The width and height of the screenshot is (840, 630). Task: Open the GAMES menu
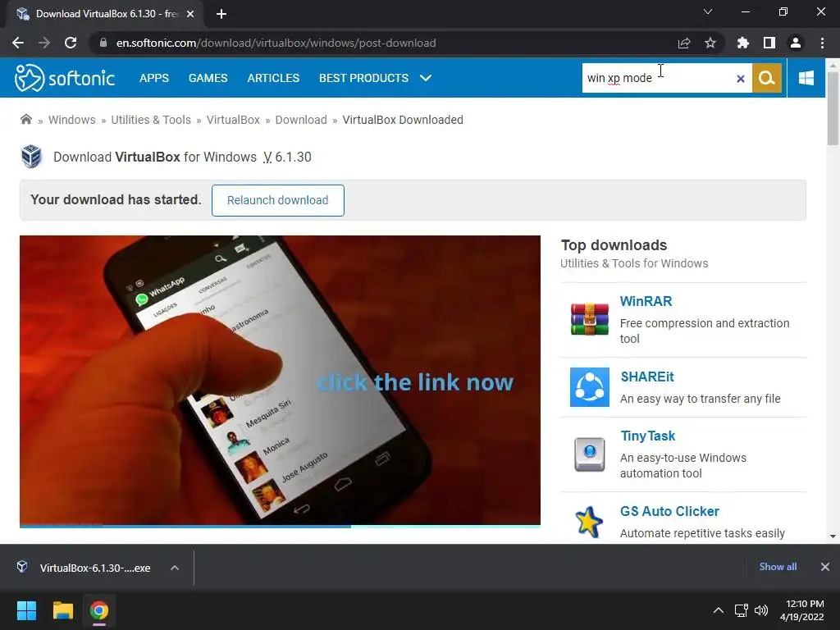(208, 78)
